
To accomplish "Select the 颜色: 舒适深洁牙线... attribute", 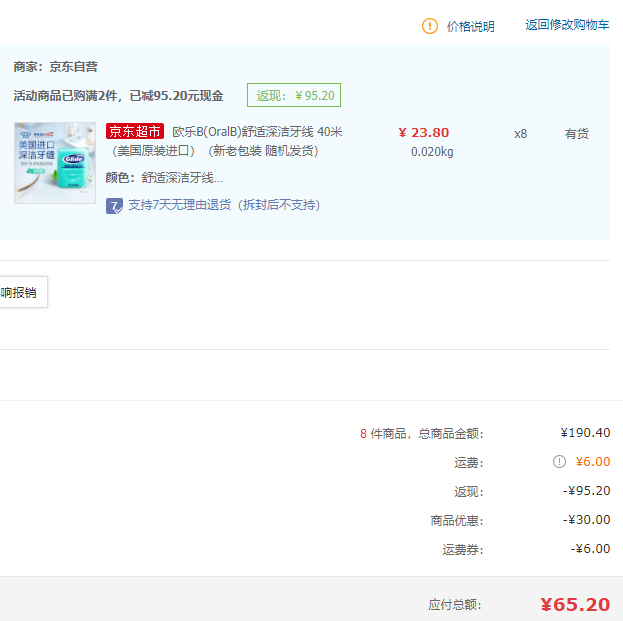I will (164, 178).
